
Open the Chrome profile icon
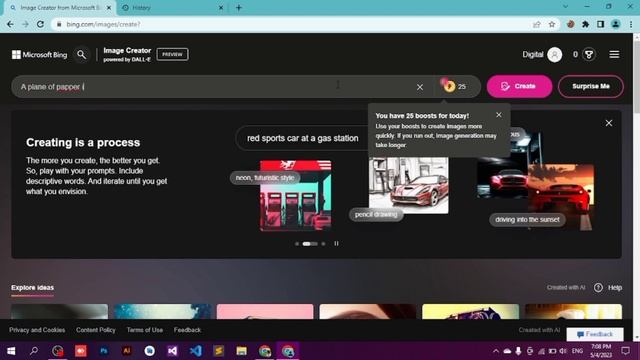coord(616,24)
